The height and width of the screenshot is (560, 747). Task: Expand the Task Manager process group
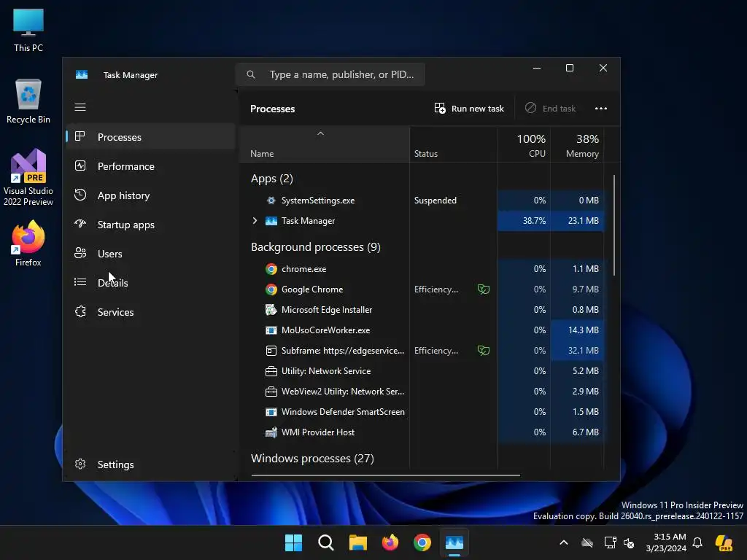click(255, 220)
